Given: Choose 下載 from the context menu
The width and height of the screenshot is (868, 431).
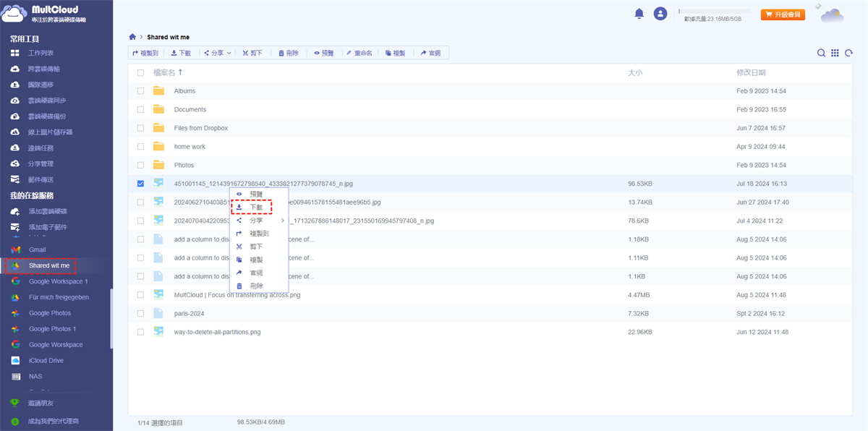Looking at the screenshot, I should [256, 208].
